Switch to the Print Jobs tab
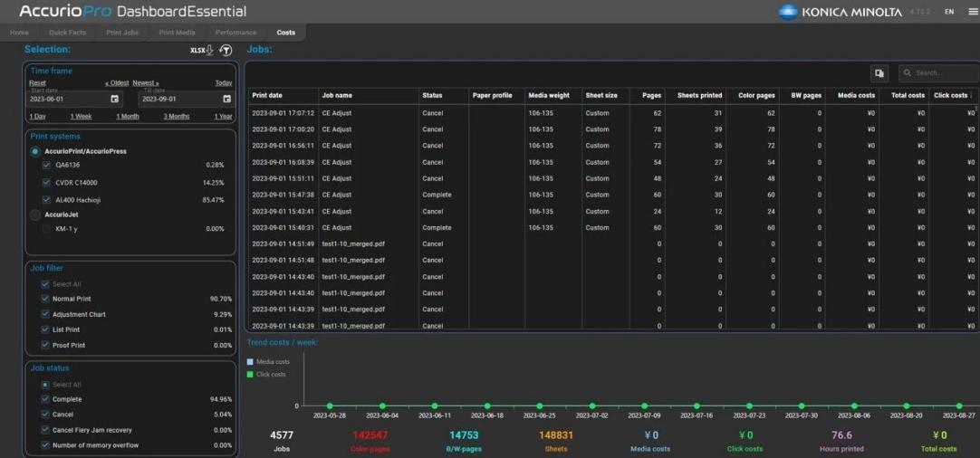 tap(122, 33)
